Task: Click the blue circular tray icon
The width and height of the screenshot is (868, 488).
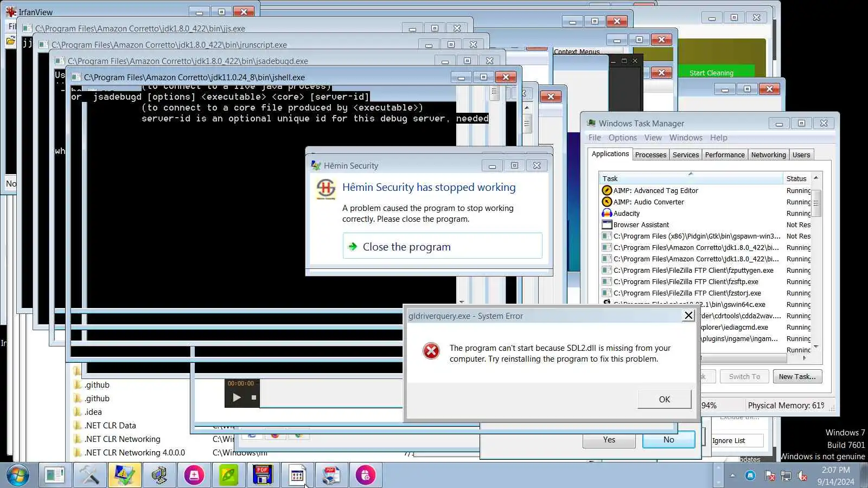Action: click(750, 476)
